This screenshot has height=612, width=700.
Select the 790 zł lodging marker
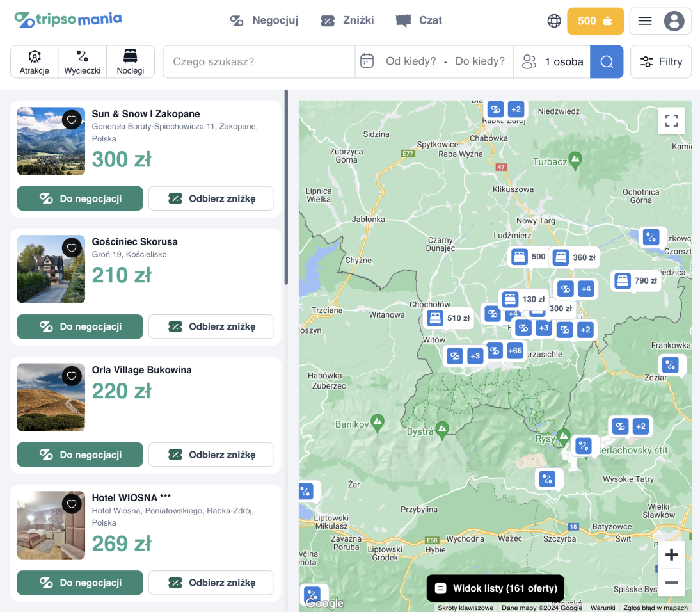(636, 280)
